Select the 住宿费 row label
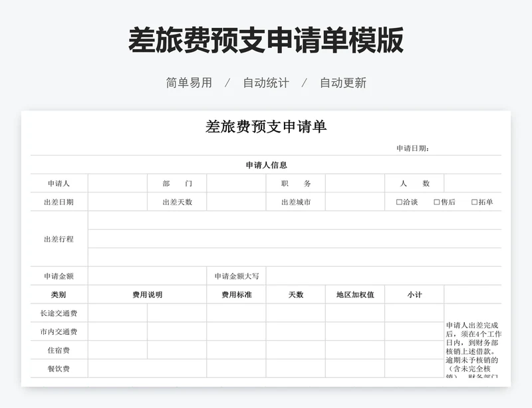The height and width of the screenshot is (408, 532). click(59, 350)
